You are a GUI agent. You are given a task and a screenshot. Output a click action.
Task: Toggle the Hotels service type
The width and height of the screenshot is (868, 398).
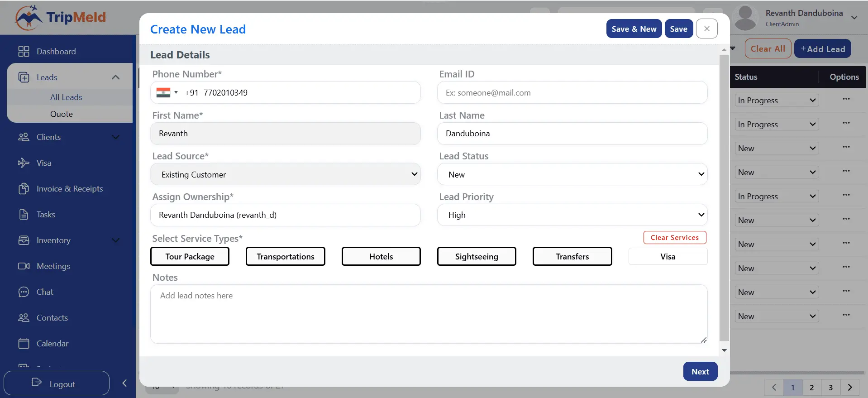click(x=381, y=256)
